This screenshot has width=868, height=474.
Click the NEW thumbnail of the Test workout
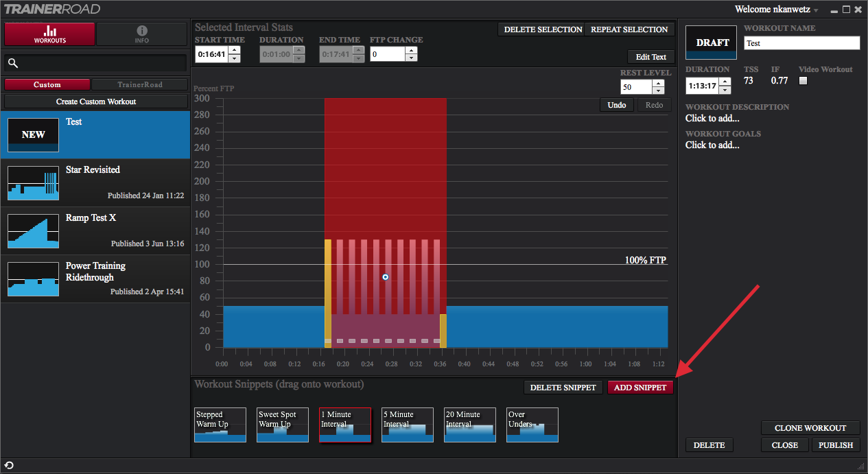tap(33, 135)
